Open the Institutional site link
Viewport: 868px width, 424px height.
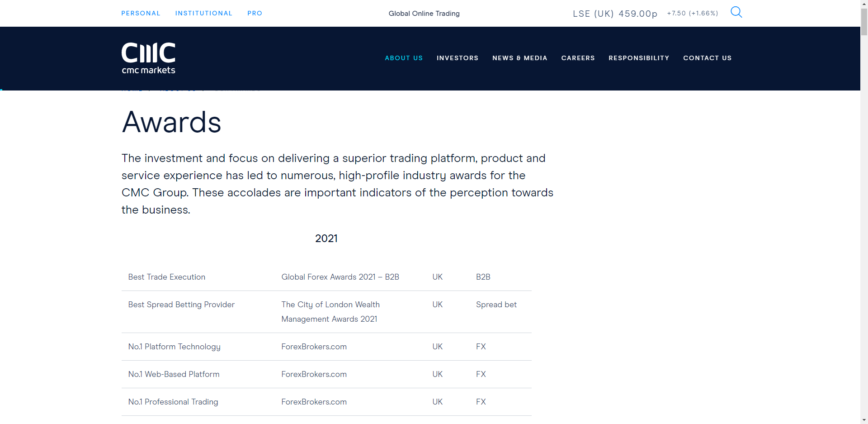[203, 13]
